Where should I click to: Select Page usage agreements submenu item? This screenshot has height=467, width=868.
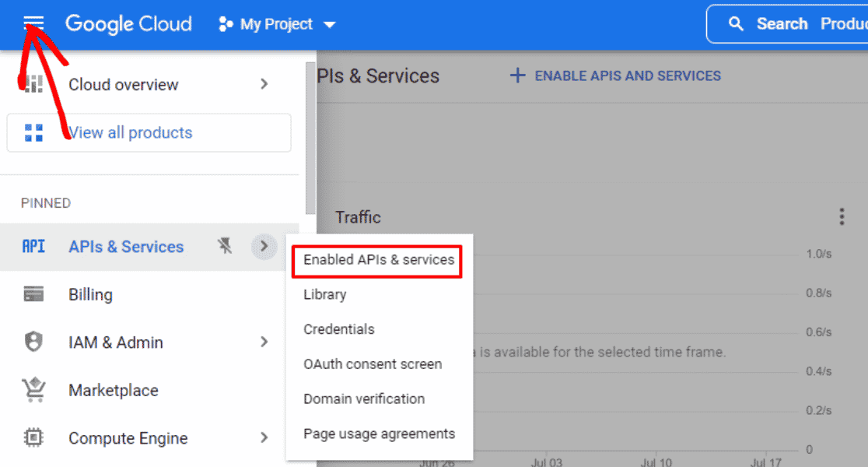tap(380, 434)
